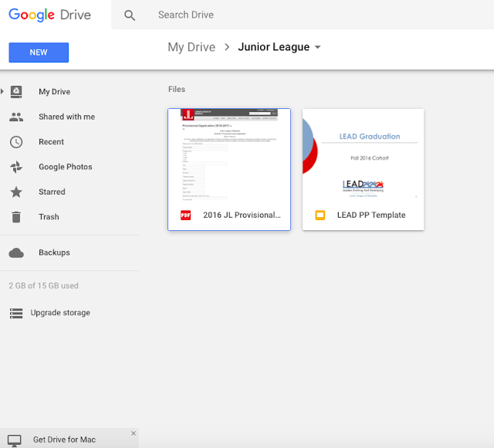Click the 'Files' section header
Screen dimensions: 494x448
click(x=177, y=90)
